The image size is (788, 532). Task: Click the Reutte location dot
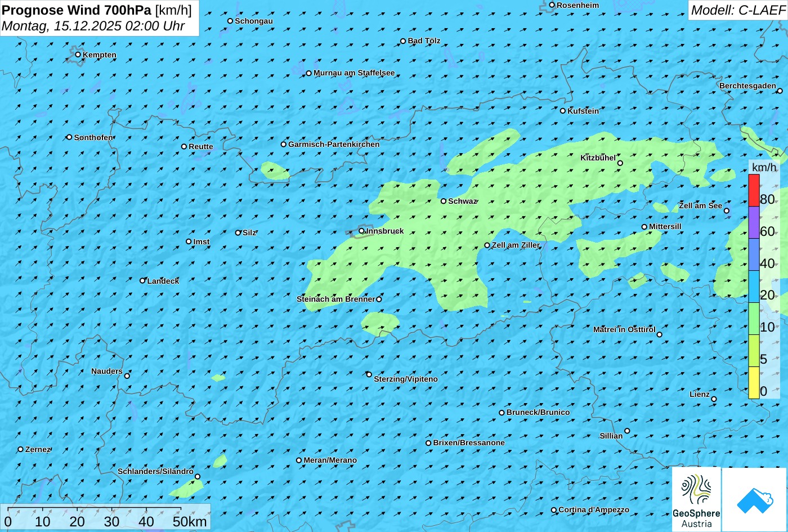click(x=184, y=146)
